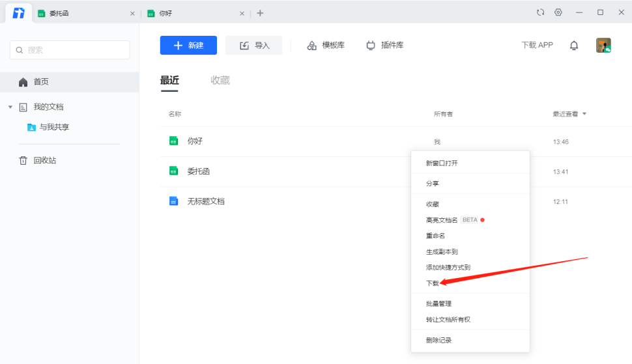Click the notification bell icon
Screen dimensions: 632x364
(x=574, y=45)
